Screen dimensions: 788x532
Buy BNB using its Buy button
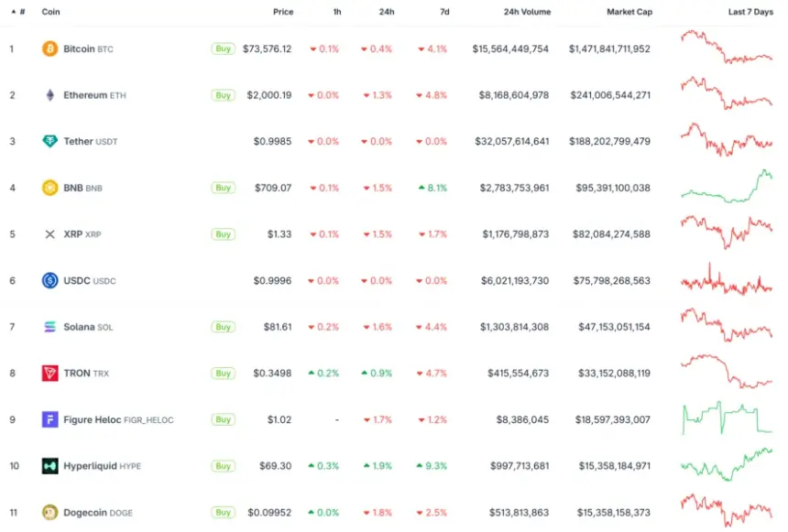pos(224,188)
